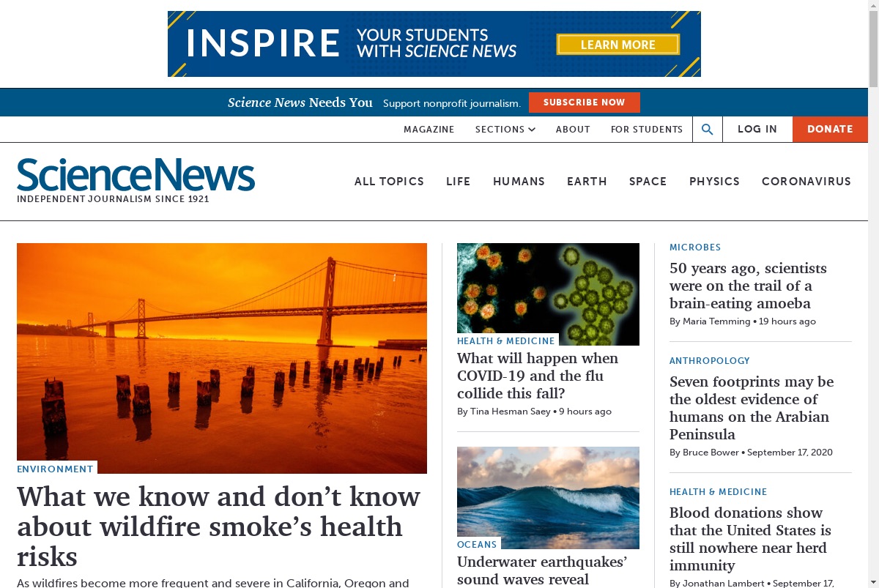
Task: Click the page vertical scrollbar
Action: pos(873,294)
